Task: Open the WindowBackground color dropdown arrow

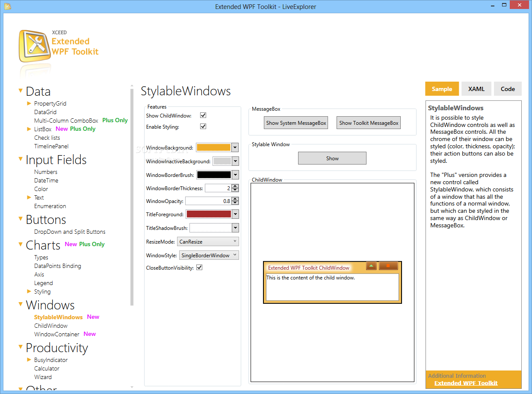Action: pyautogui.click(x=235, y=147)
